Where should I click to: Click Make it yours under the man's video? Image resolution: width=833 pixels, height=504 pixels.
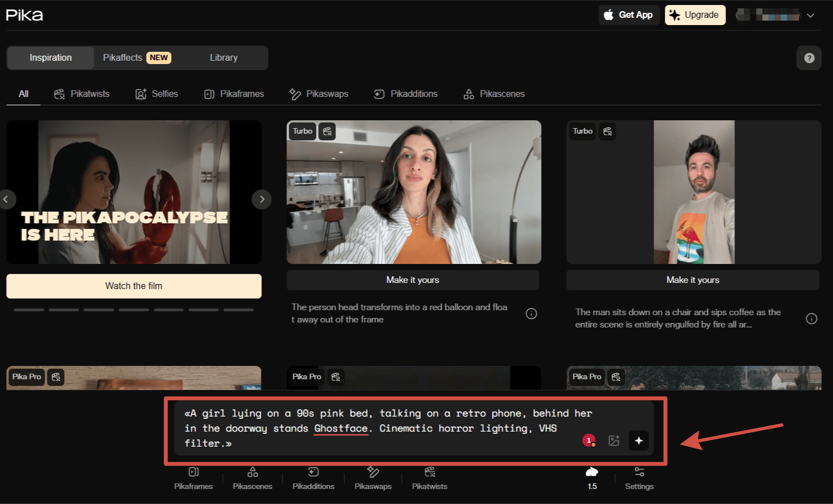693,280
